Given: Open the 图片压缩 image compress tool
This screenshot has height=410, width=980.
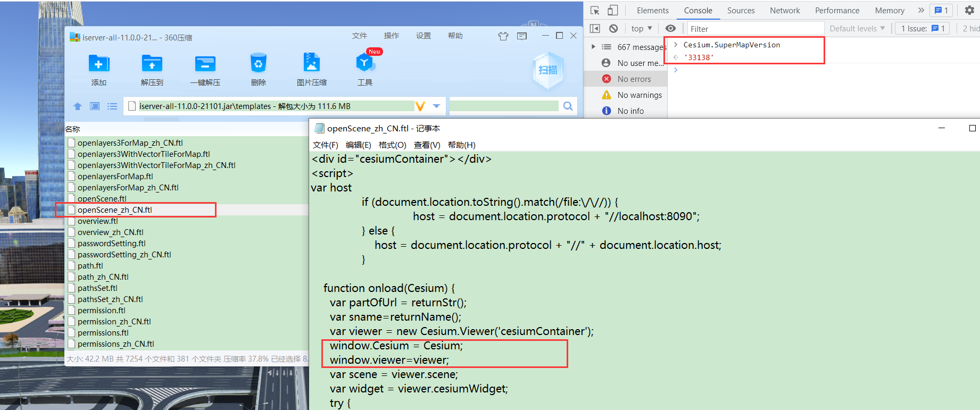Looking at the screenshot, I should (311, 64).
